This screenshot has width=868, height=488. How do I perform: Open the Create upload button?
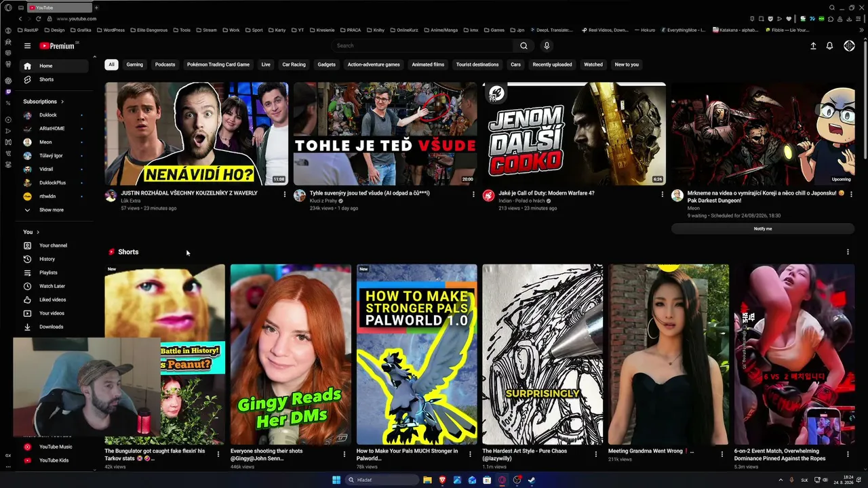coord(813,45)
